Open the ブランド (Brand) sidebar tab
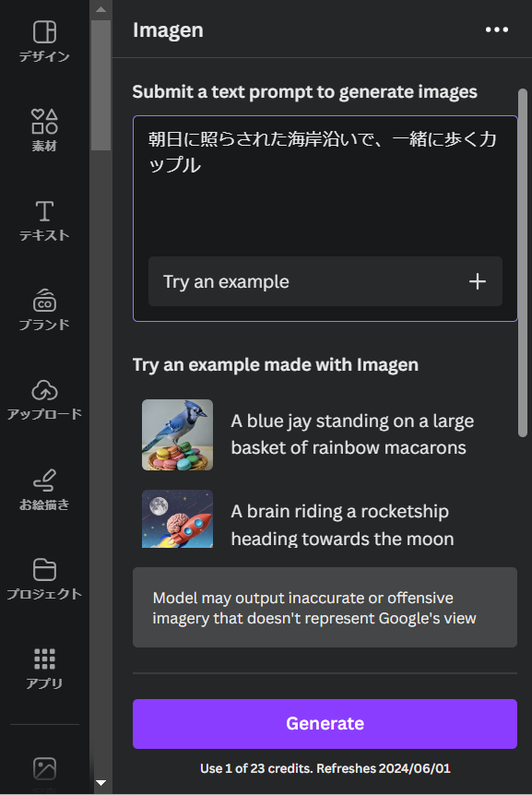Screen dimensions: 532x795 (x=44, y=309)
